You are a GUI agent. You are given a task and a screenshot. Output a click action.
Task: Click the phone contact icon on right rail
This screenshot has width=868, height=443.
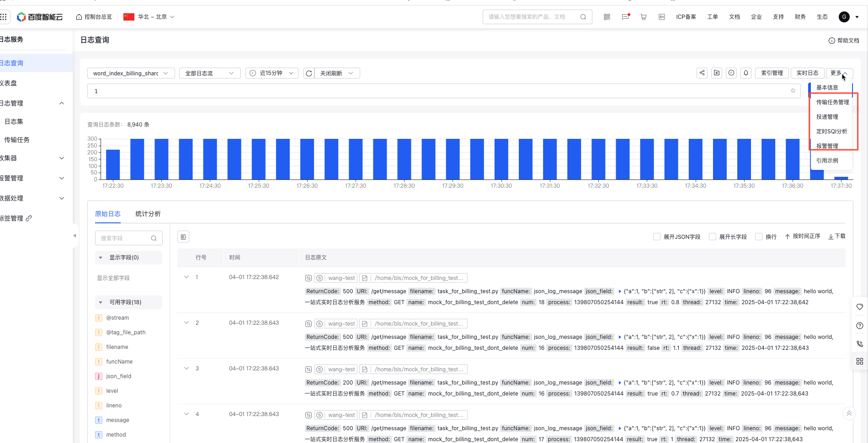[860, 343]
